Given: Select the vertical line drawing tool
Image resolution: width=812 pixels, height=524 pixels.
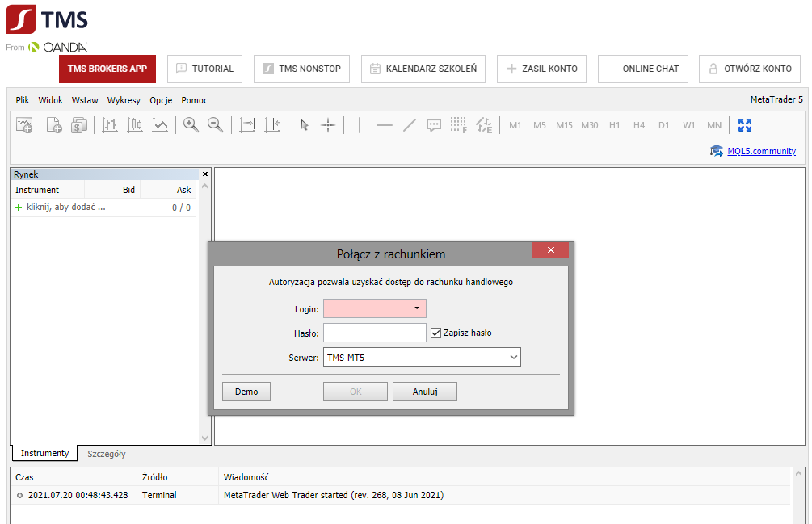Looking at the screenshot, I should point(359,125).
